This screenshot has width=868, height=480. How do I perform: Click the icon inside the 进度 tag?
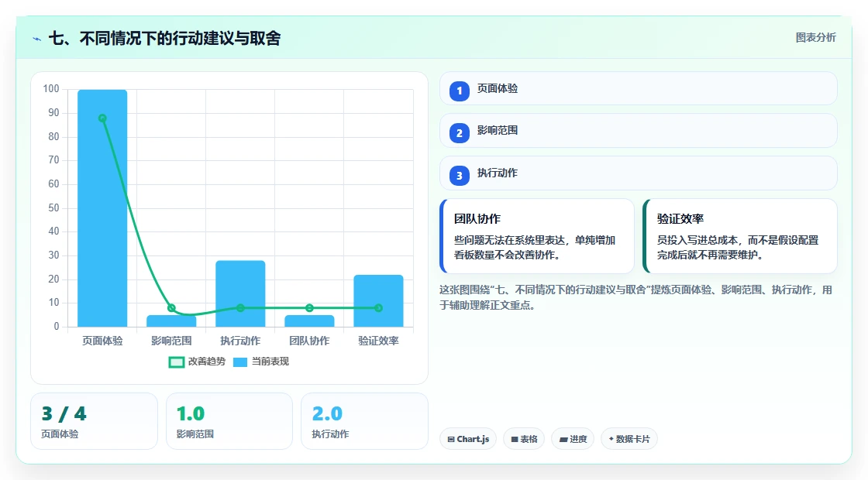point(563,439)
